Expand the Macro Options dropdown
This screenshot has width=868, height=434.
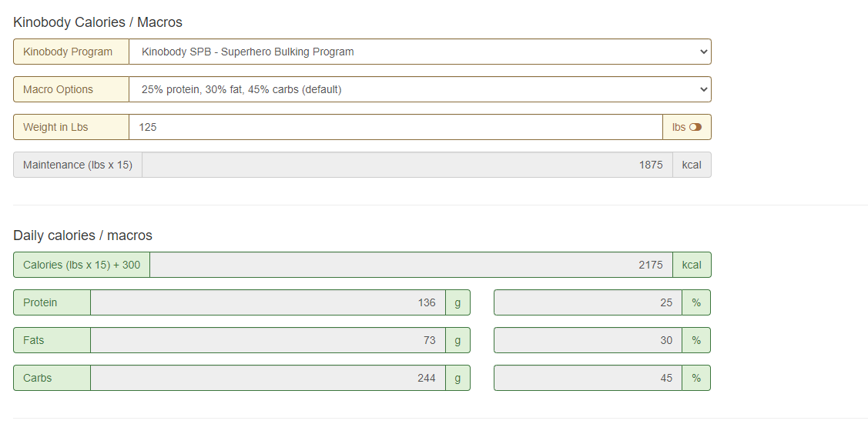pyautogui.click(x=420, y=89)
